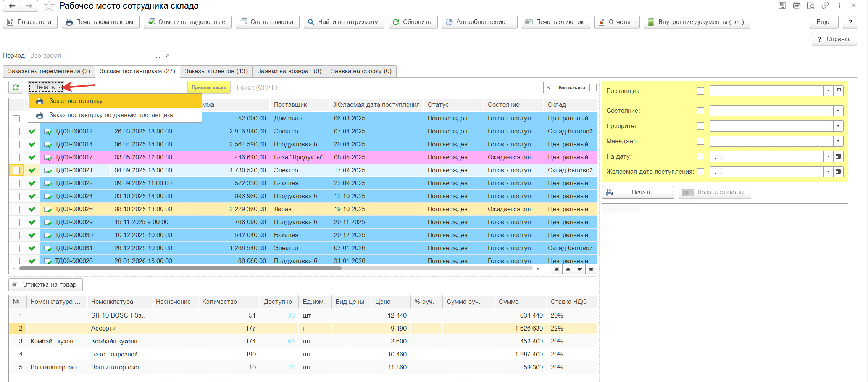Open the vertical dots menu in title bar
The image size is (868, 382).
[839, 5]
